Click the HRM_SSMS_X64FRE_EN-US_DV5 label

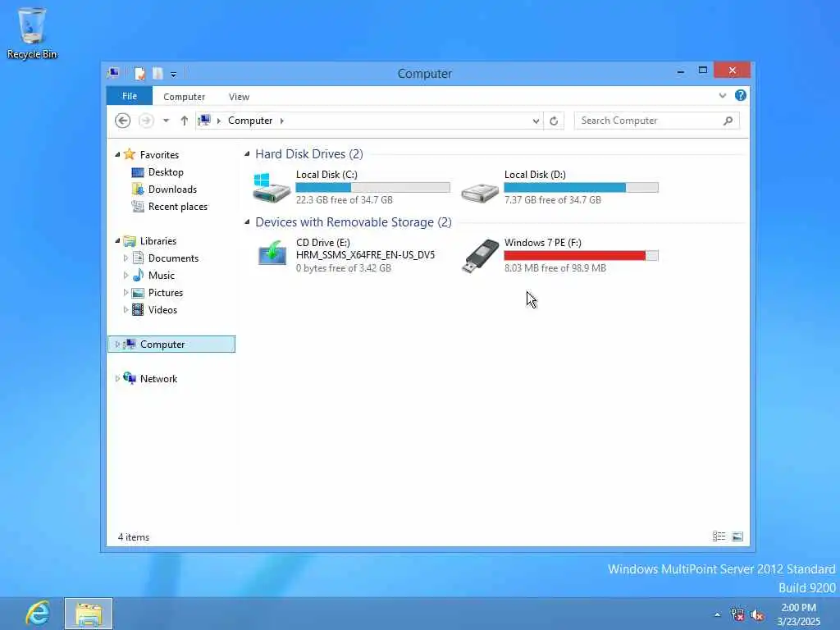pyautogui.click(x=365, y=255)
